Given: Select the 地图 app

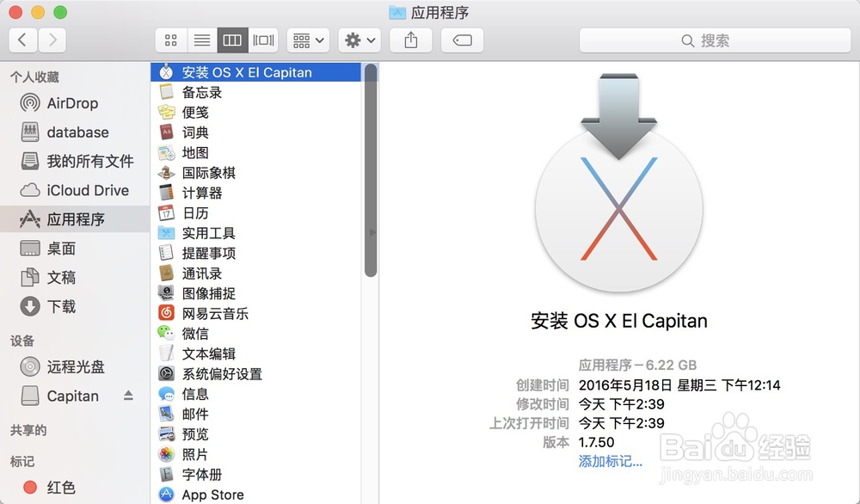Looking at the screenshot, I should pos(255,152).
